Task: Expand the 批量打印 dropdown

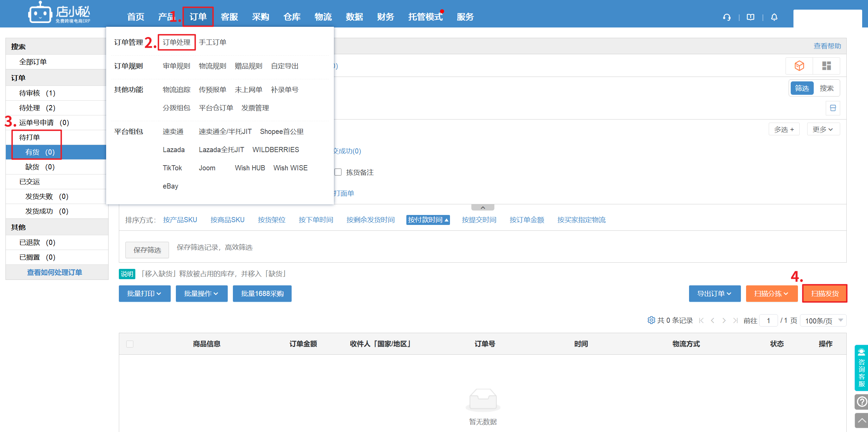Action: click(x=144, y=294)
